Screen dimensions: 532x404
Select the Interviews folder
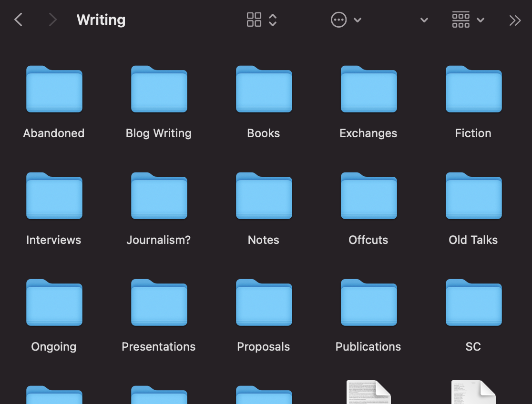point(54,196)
